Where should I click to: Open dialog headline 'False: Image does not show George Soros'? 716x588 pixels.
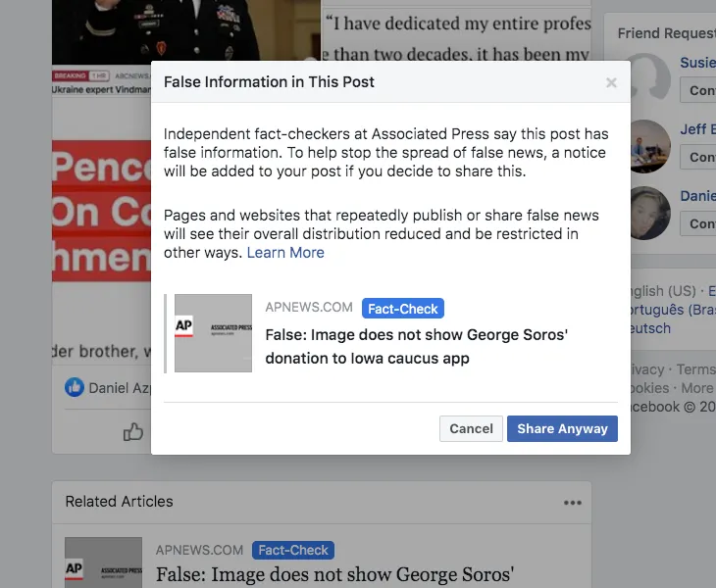coord(417,346)
